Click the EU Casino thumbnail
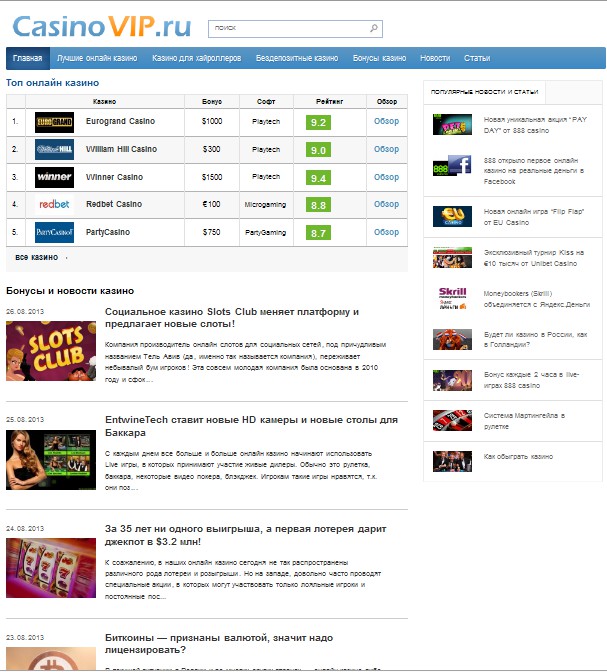The height and width of the screenshot is (672, 607). pos(452,216)
